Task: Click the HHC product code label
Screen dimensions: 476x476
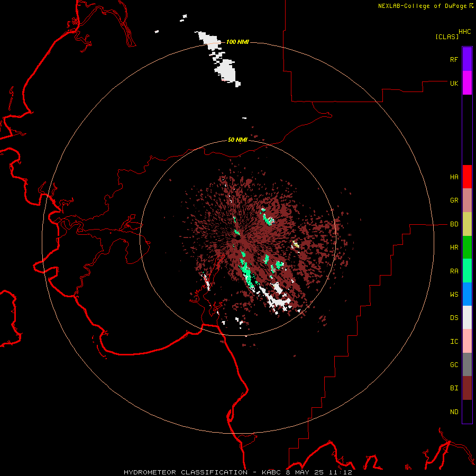Action: pos(464,32)
